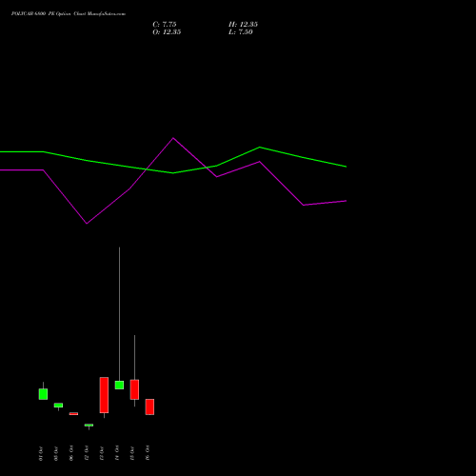Image resolution: width=476 pixels, height=476 pixels.
Task: Click the red candlestick for 15 Oct
Action: tap(134, 389)
